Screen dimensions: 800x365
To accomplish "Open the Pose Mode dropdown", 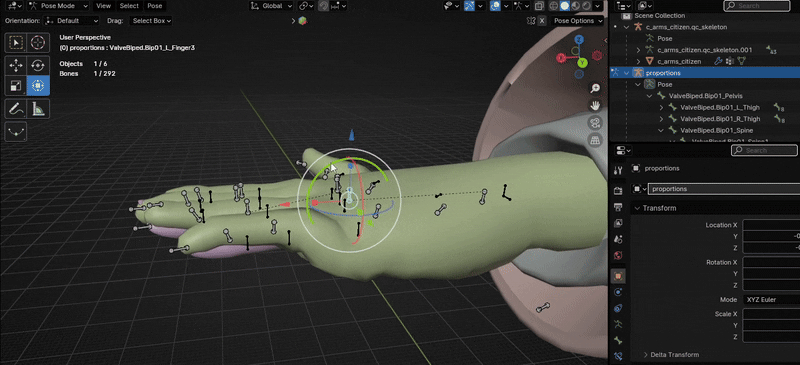I will click(58, 6).
